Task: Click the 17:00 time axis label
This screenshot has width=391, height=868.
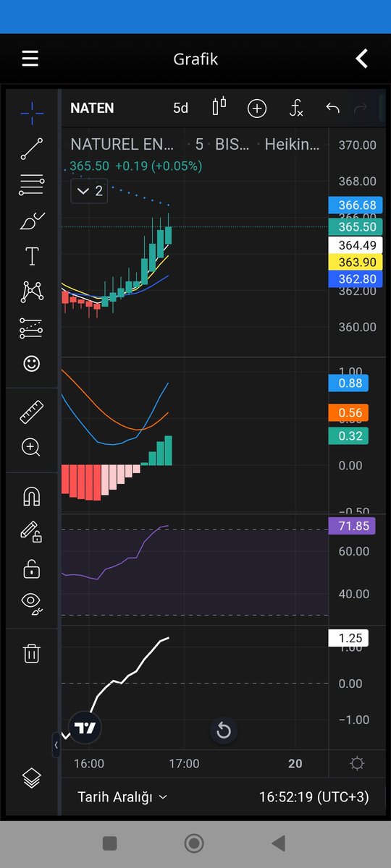Action: tap(184, 763)
